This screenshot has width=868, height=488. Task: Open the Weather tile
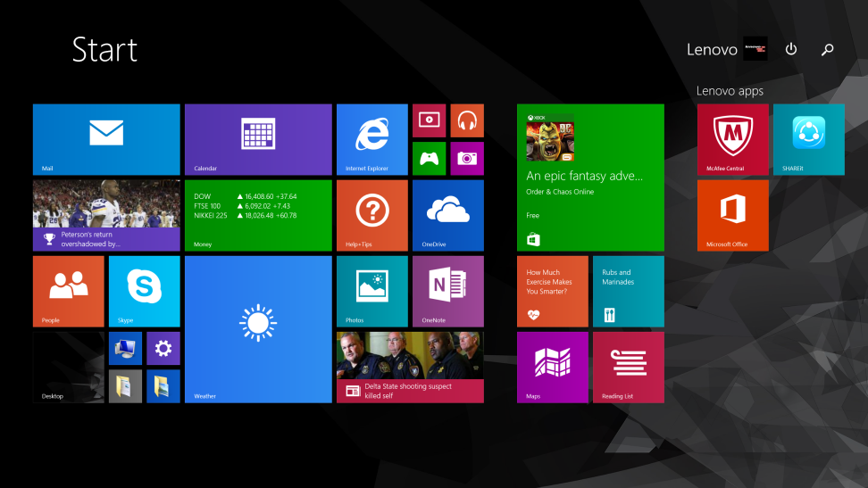(x=258, y=329)
